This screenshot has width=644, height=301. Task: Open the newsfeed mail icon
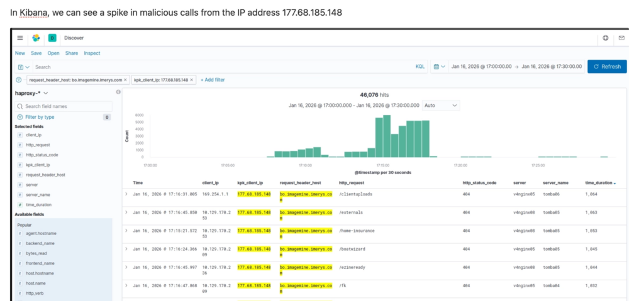(x=621, y=38)
